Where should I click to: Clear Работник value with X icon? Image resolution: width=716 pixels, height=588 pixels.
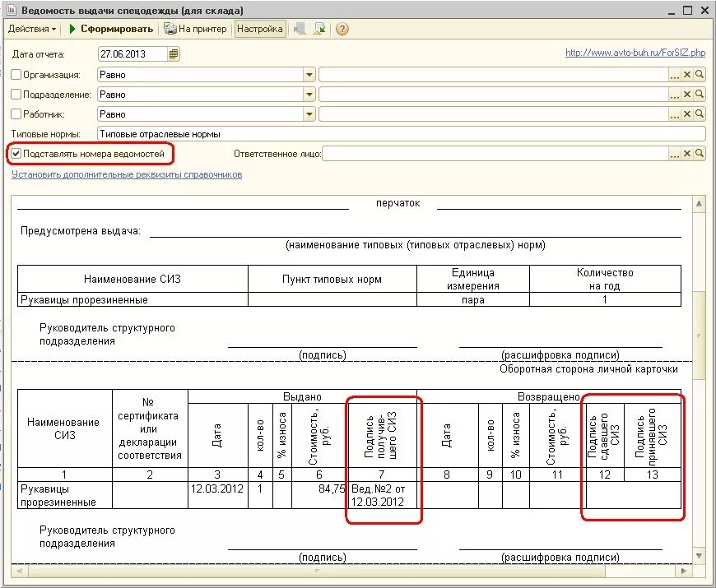click(x=686, y=114)
